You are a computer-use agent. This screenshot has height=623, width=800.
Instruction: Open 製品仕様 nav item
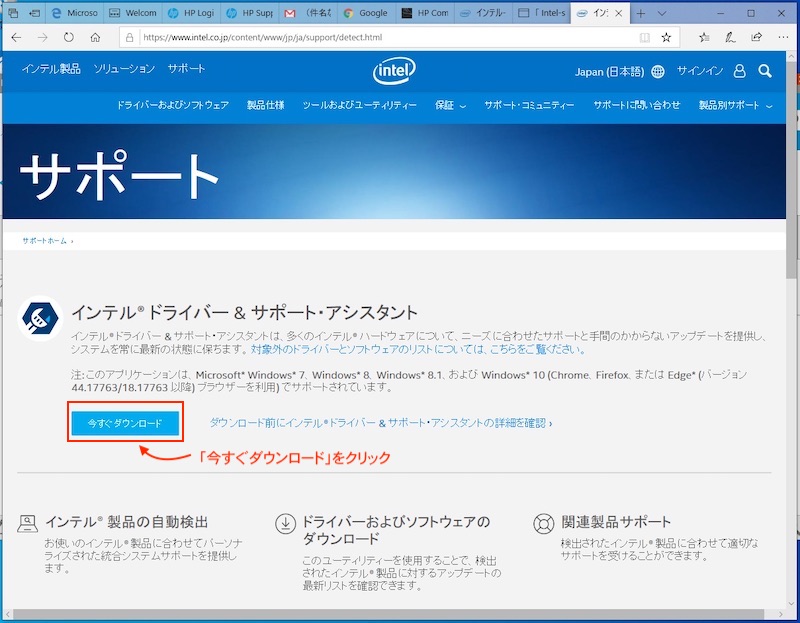pos(265,105)
